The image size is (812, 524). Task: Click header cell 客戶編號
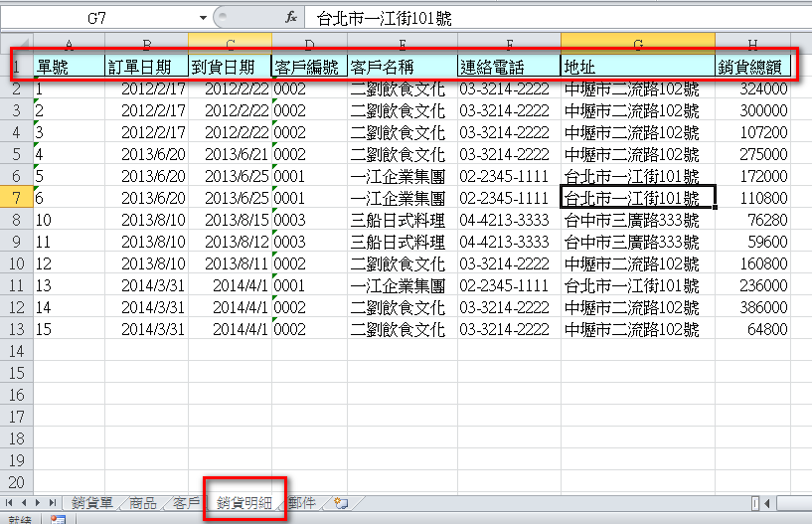point(310,67)
